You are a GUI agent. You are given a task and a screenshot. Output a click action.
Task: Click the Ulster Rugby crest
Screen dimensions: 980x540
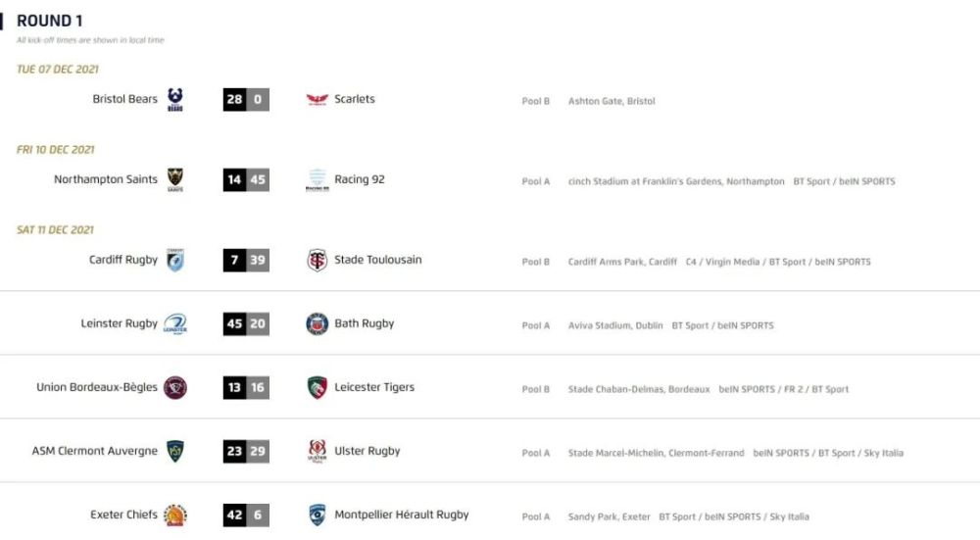pos(317,451)
